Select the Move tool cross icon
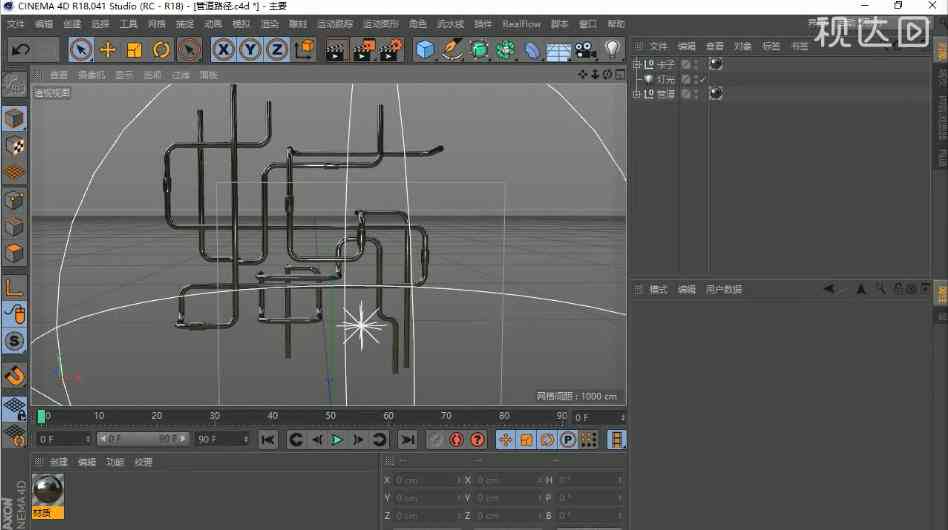Viewport: 948px width, 530px height. point(108,50)
